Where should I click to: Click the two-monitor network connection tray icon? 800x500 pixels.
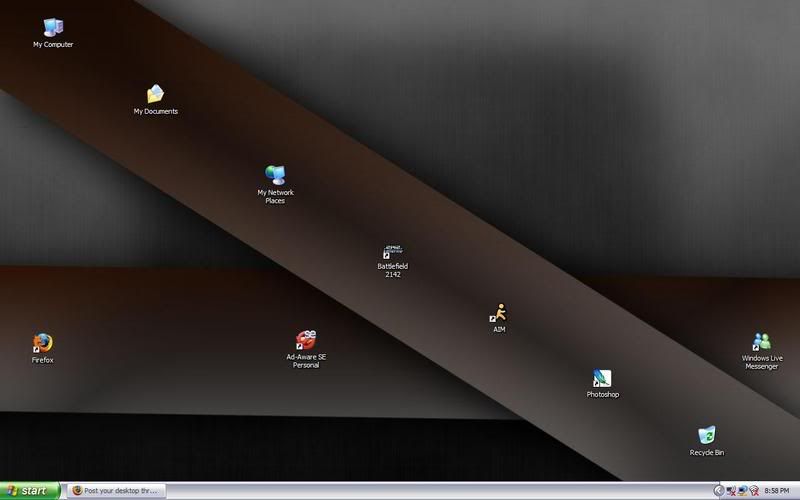tap(742, 491)
